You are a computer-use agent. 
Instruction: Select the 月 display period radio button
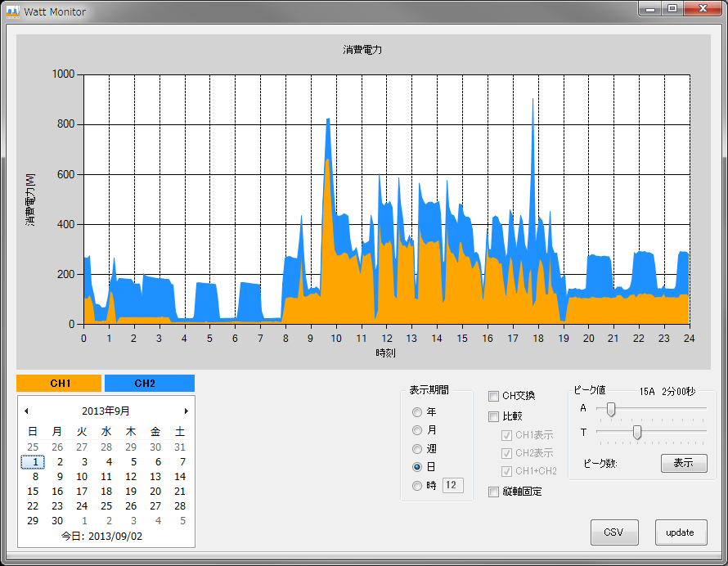click(x=417, y=430)
